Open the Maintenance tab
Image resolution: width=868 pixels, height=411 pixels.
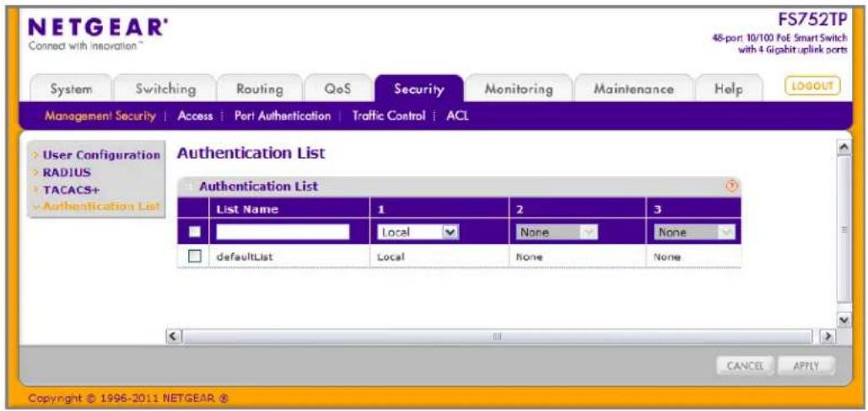coord(633,89)
